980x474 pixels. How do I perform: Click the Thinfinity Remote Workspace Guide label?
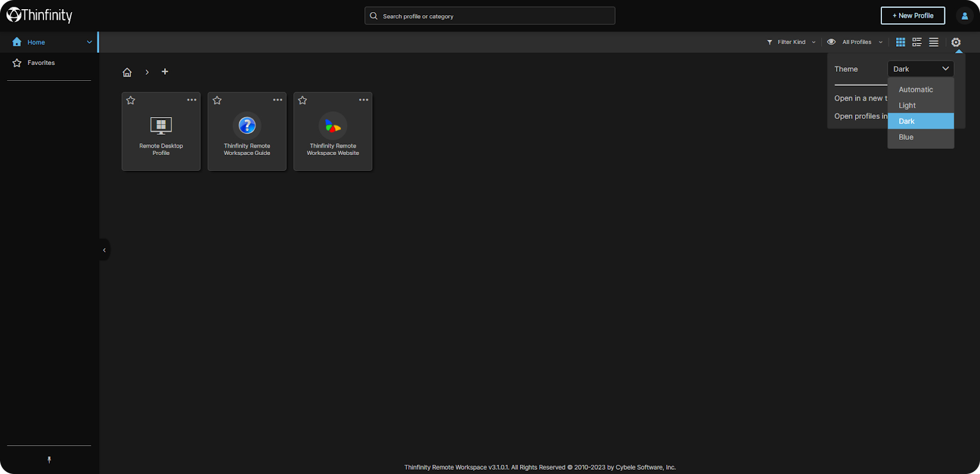pos(247,149)
